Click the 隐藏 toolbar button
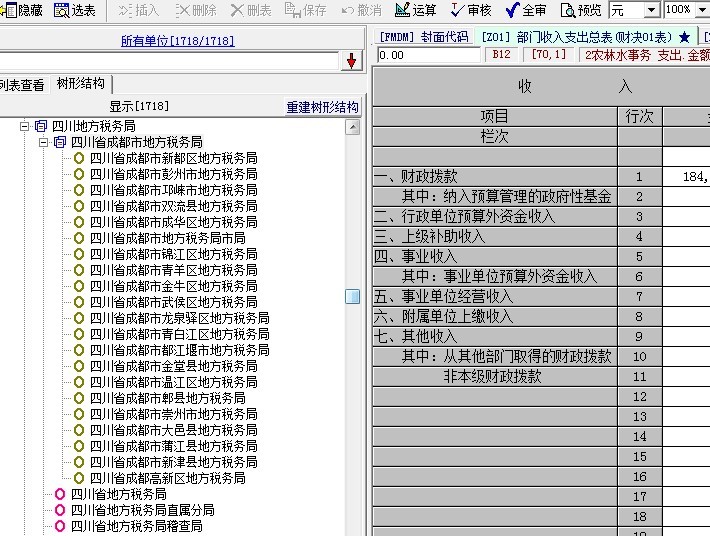Image resolution: width=710 pixels, height=536 pixels. [x=23, y=10]
